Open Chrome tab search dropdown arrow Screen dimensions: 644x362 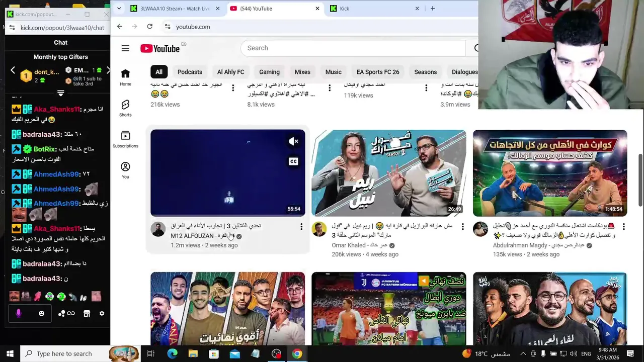[118, 9]
